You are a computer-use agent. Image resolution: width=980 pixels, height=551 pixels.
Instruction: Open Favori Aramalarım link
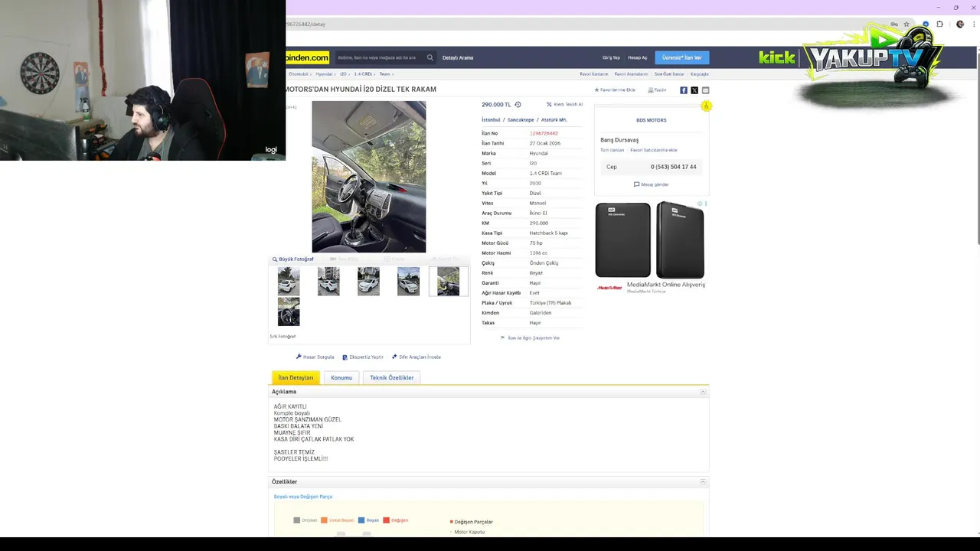click(x=632, y=74)
